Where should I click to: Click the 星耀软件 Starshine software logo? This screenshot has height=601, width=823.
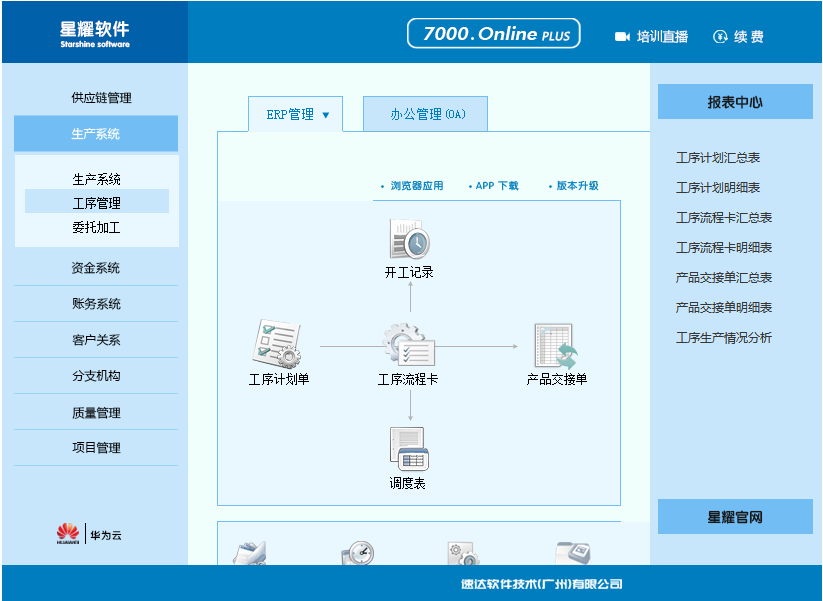[94, 35]
